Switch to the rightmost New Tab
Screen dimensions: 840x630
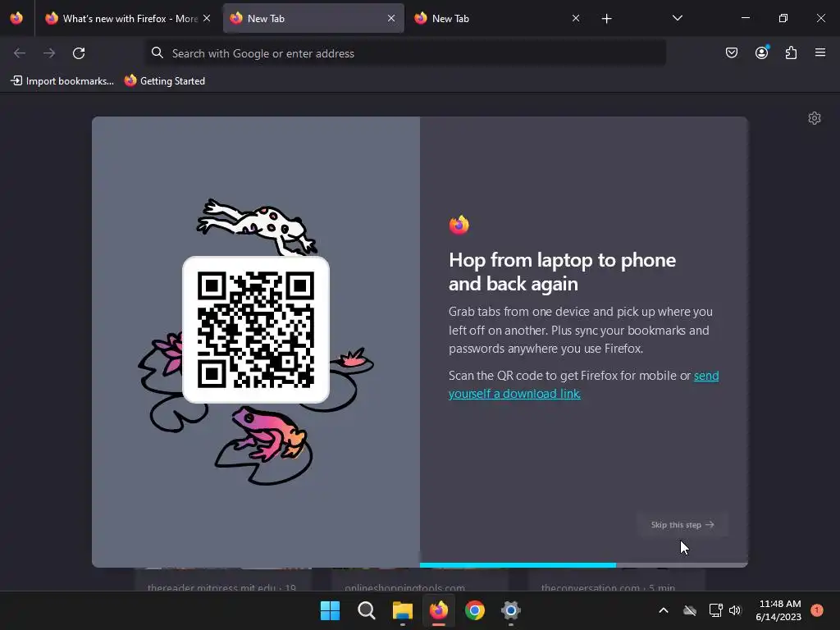pos(496,18)
